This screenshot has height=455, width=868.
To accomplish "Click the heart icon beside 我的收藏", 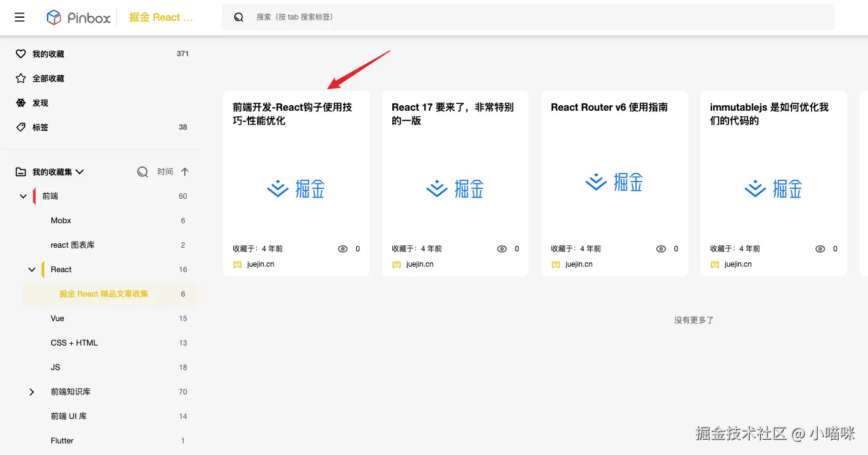I will (x=21, y=54).
